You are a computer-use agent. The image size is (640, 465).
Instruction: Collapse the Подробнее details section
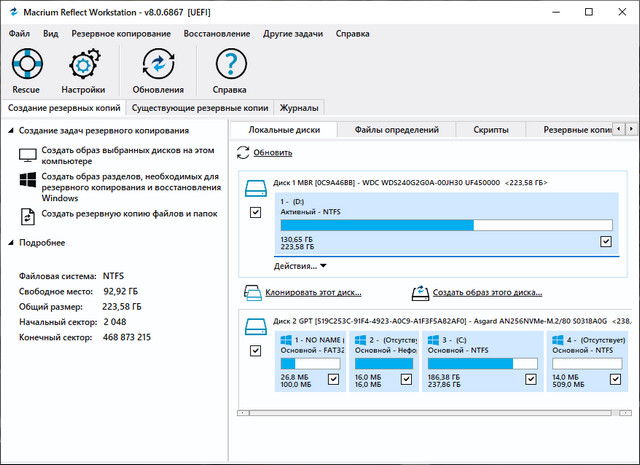click(11, 242)
